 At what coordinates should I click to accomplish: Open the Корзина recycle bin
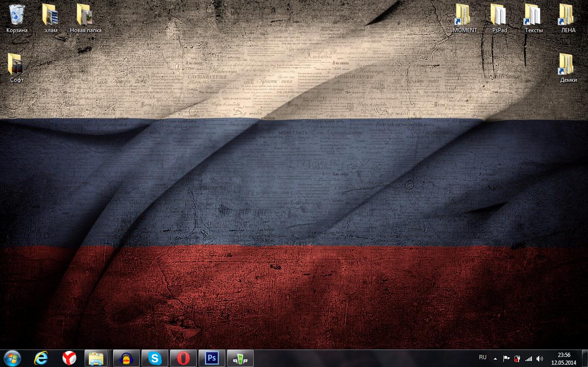[x=17, y=15]
